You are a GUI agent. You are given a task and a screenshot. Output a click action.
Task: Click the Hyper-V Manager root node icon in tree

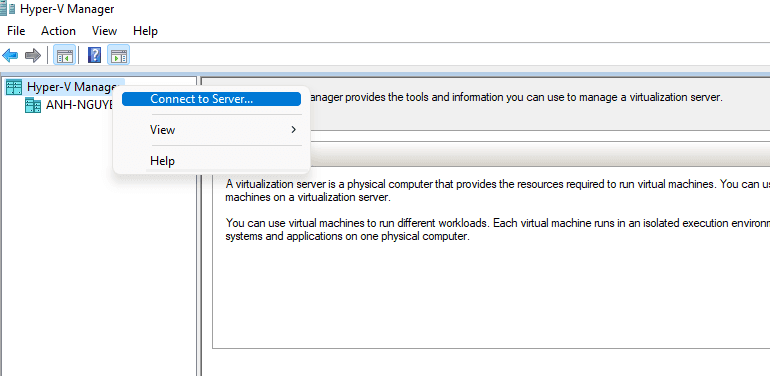point(14,87)
